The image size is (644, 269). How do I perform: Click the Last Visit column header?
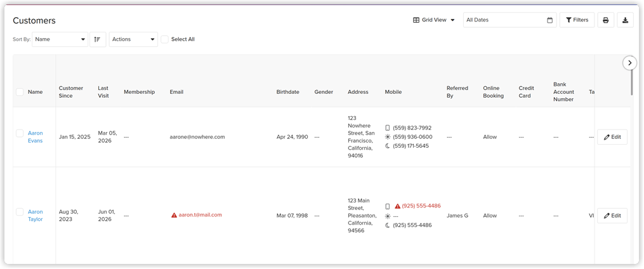(103, 92)
